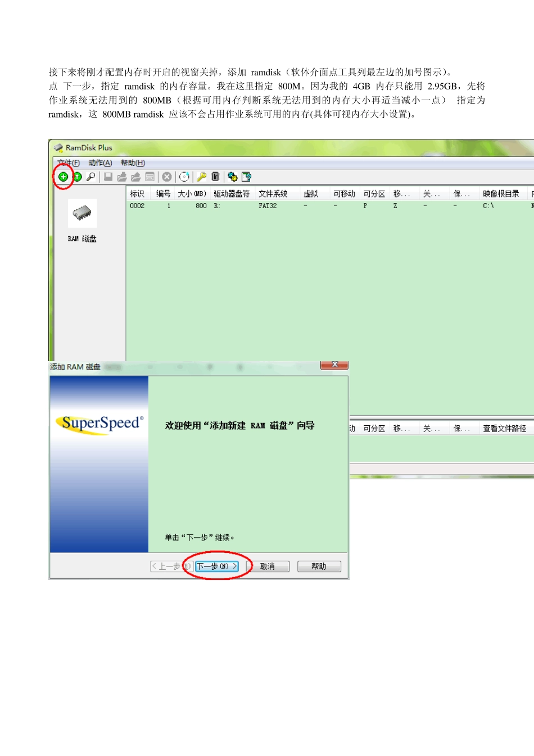Click the grayed window-shaped toolbar icon
This screenshot has width=534, height=756.
point(150,177)
